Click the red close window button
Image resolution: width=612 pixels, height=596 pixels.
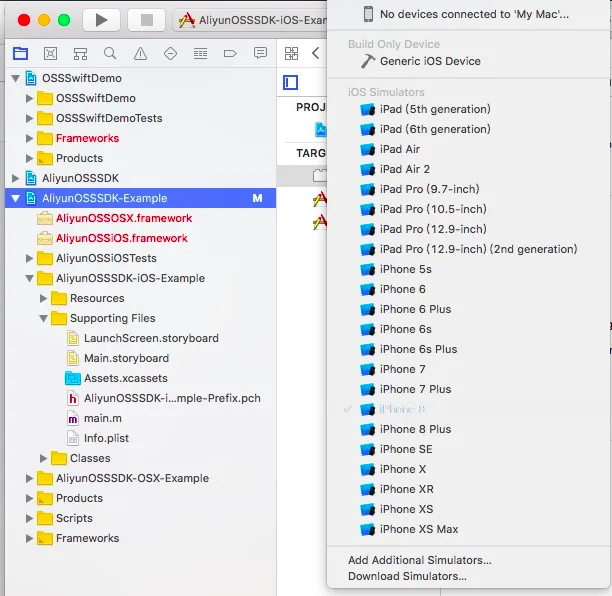[24, 20]
